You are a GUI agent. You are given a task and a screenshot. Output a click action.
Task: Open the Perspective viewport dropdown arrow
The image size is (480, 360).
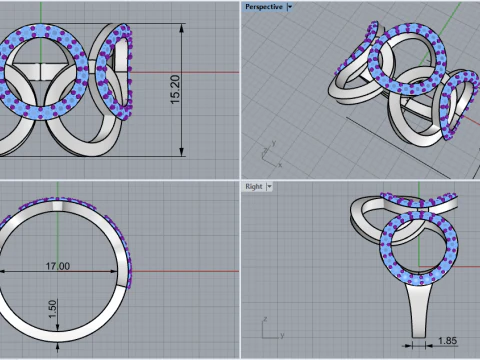[290, 7]
